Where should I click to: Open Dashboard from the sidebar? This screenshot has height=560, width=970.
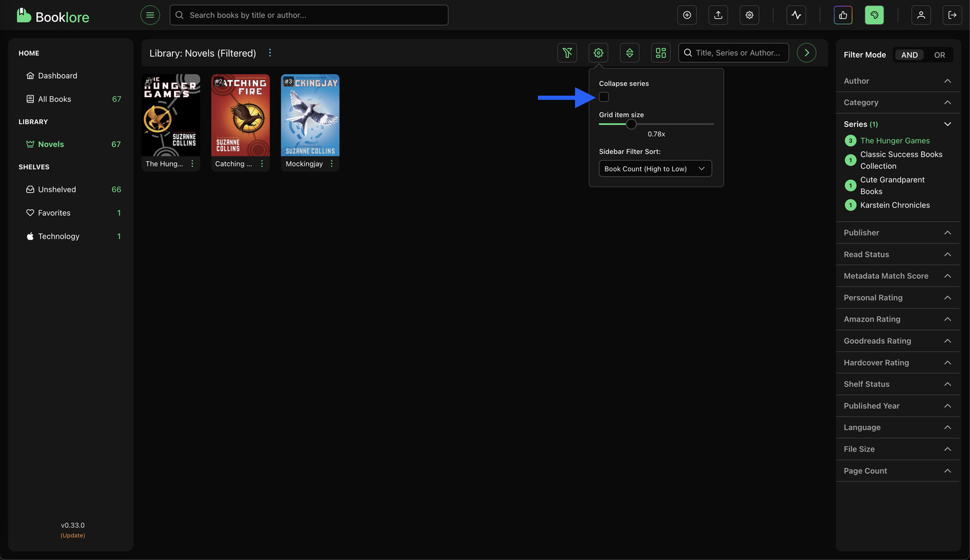58,76
